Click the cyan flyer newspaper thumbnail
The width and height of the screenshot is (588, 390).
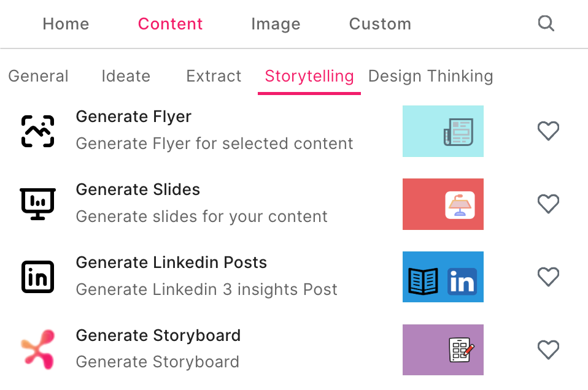443,131
